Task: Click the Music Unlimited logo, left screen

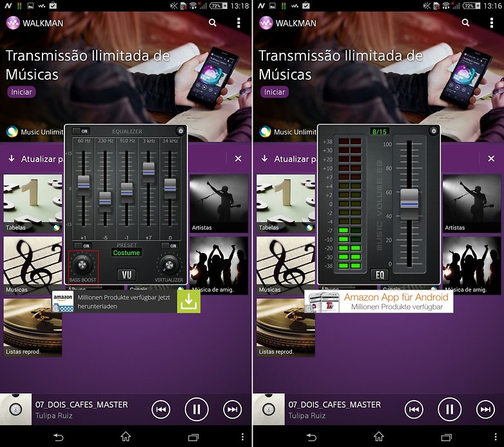Action: (12, 131)
